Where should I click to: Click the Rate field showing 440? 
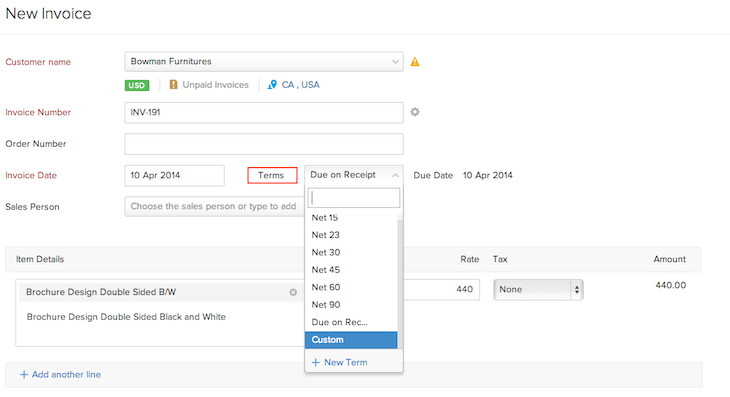click(441, 289)
